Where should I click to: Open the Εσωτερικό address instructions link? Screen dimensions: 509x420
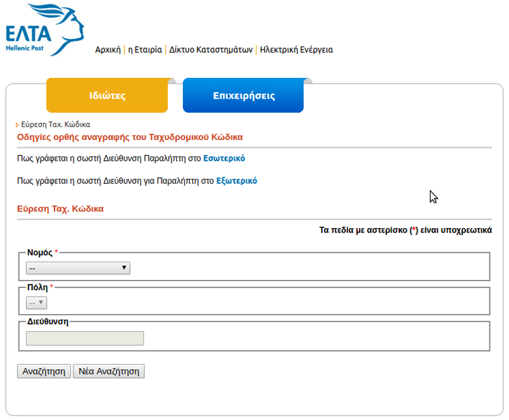click(x=224, y=158)
